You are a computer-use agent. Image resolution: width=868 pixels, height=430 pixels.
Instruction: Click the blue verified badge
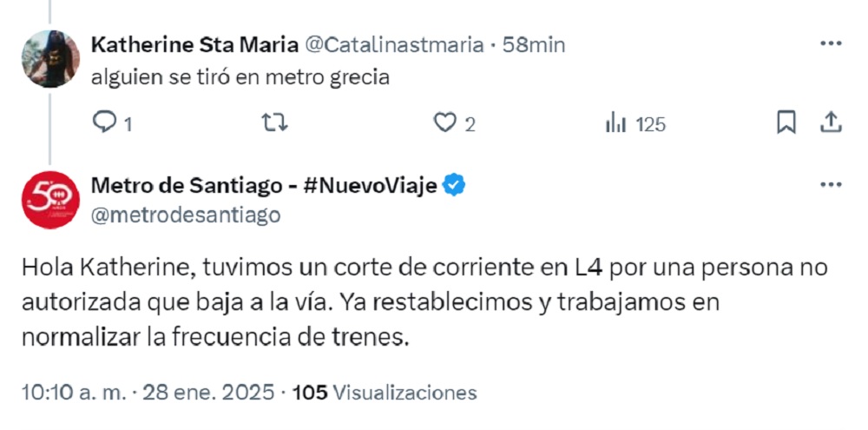click(454, 186)
